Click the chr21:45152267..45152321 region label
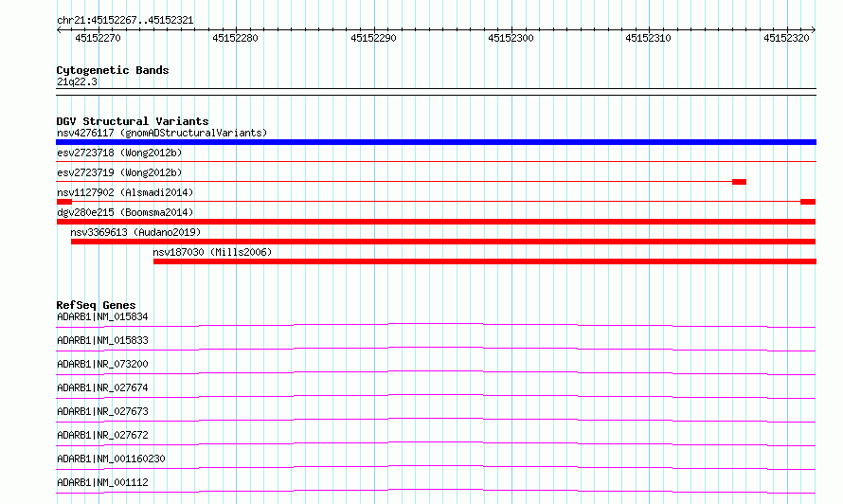This screenshot has width=843, height=504. pyautogui.click(x=125, y=20)
